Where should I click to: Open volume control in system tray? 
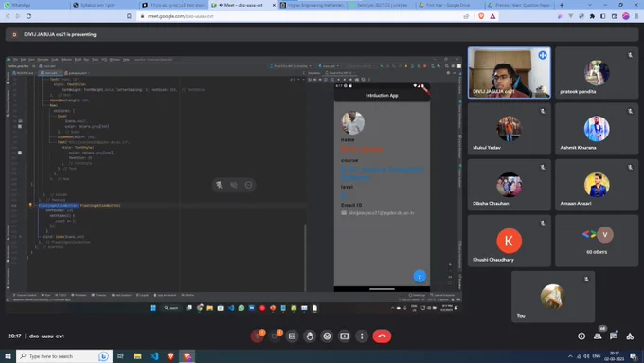coord(586,356)
